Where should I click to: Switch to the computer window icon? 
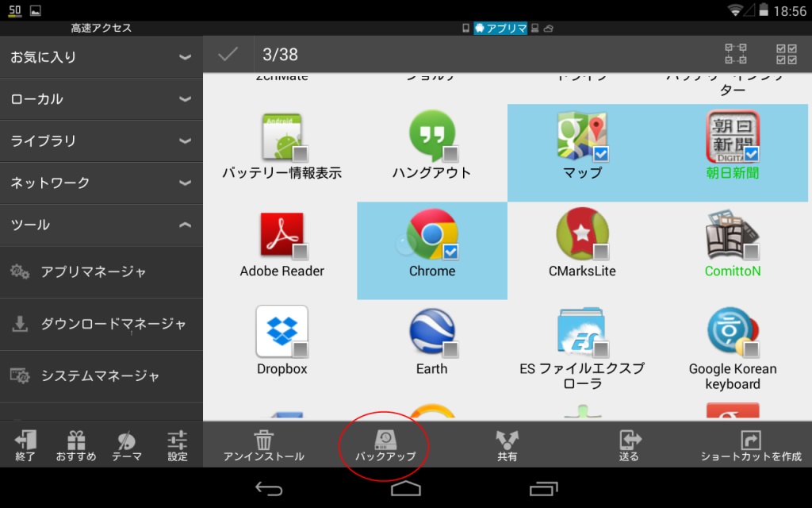535,28
